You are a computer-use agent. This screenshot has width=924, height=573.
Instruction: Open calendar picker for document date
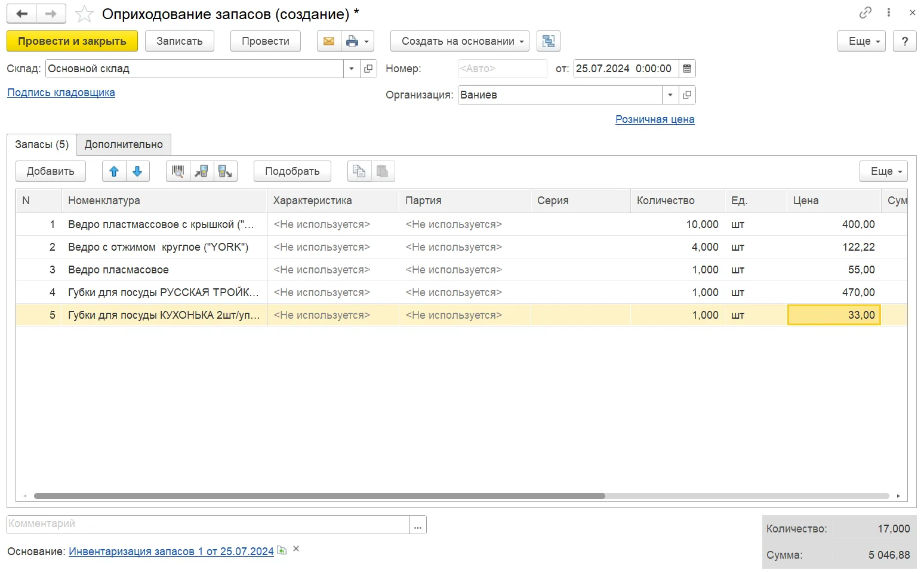click(687, 69)
